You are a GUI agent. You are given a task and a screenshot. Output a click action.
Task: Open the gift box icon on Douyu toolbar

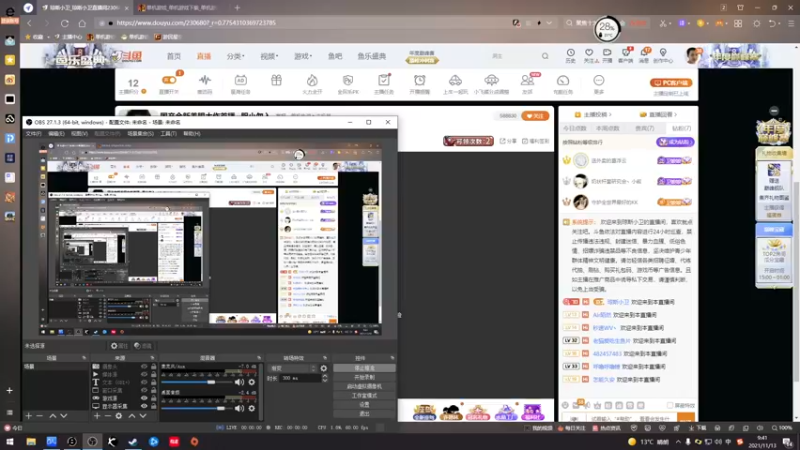point(276,81)
